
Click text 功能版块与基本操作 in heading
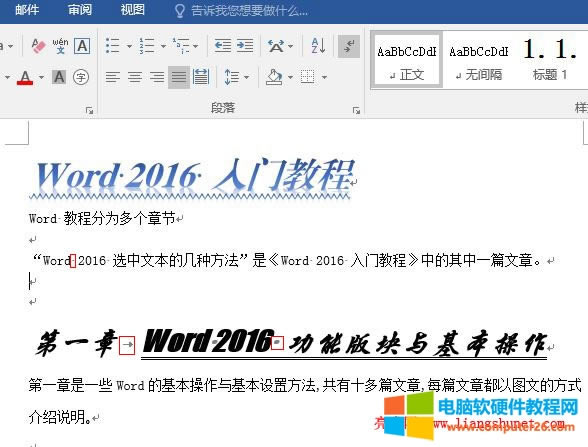click(x=418, y=343)
